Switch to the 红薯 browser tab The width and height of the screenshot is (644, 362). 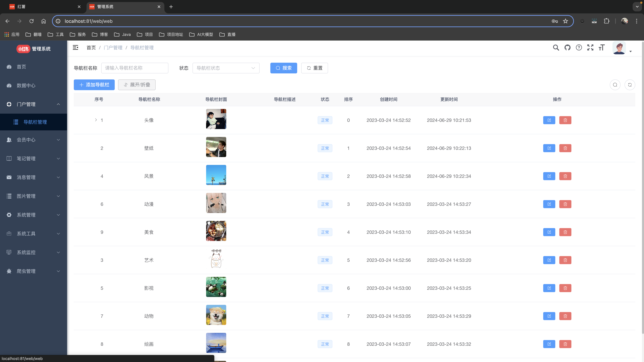42,7
